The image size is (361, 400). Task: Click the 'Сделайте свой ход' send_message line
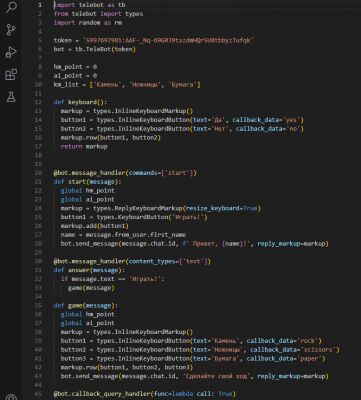coord(195,376)
